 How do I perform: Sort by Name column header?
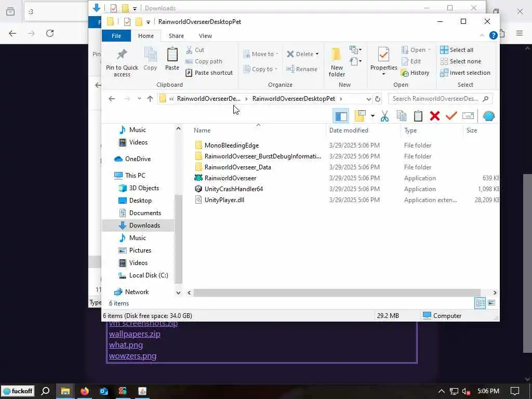(202, 130)
